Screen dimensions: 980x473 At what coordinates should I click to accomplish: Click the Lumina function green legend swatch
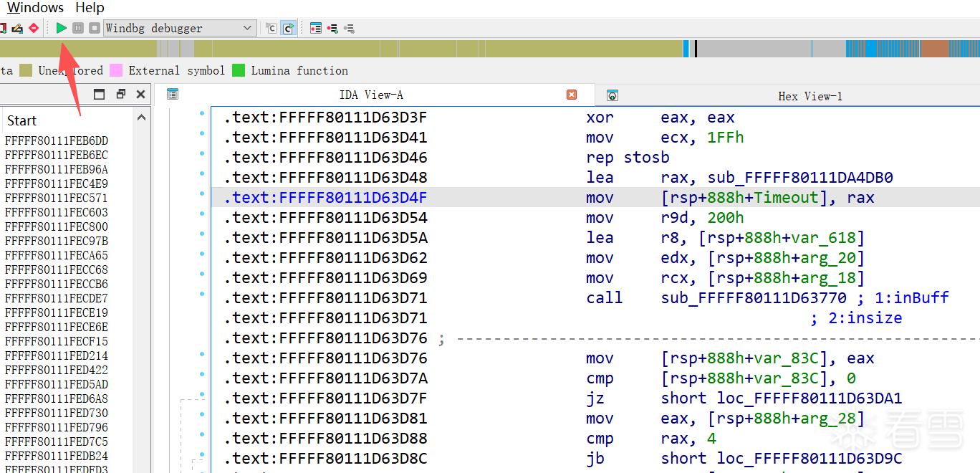239,70
